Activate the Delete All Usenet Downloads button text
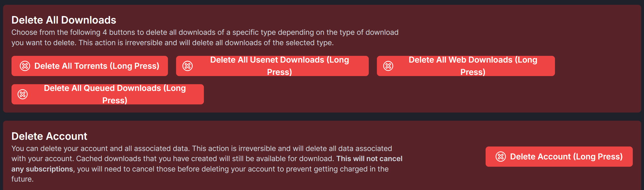The image size is (644, 190). point(279,66)
